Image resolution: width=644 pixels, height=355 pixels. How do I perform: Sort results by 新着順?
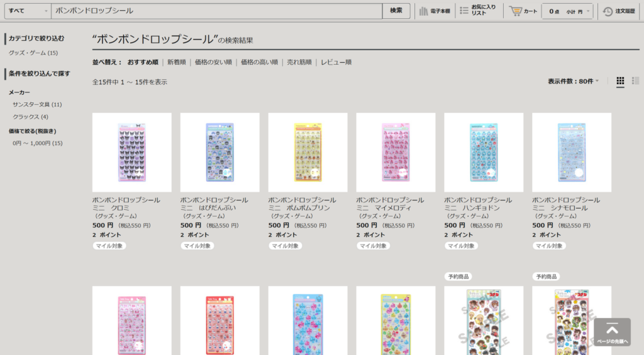[x=176, y=62]
